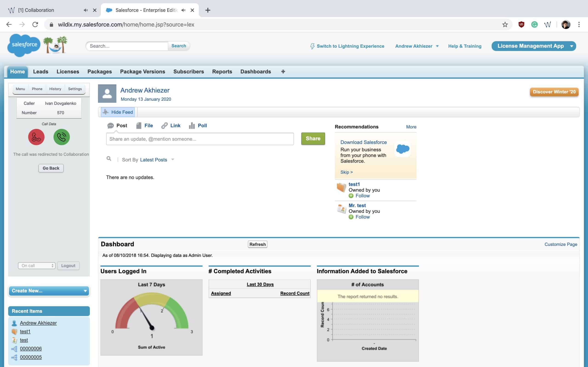The width and height of the screenshot is (588, 367).
Task: Click the green answer call button
Action: [62, 137]
